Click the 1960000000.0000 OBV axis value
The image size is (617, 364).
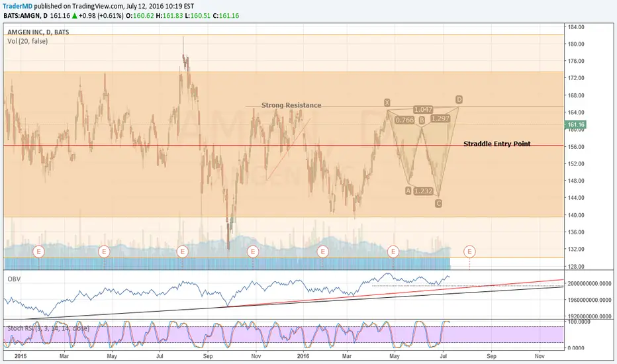pyautogui.click(x=589, y=300)
